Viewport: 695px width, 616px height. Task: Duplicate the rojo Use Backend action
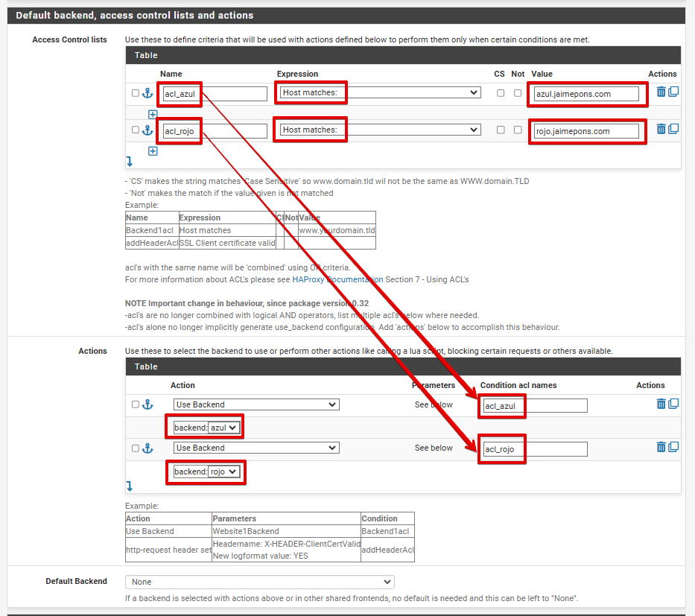[673, 447]
